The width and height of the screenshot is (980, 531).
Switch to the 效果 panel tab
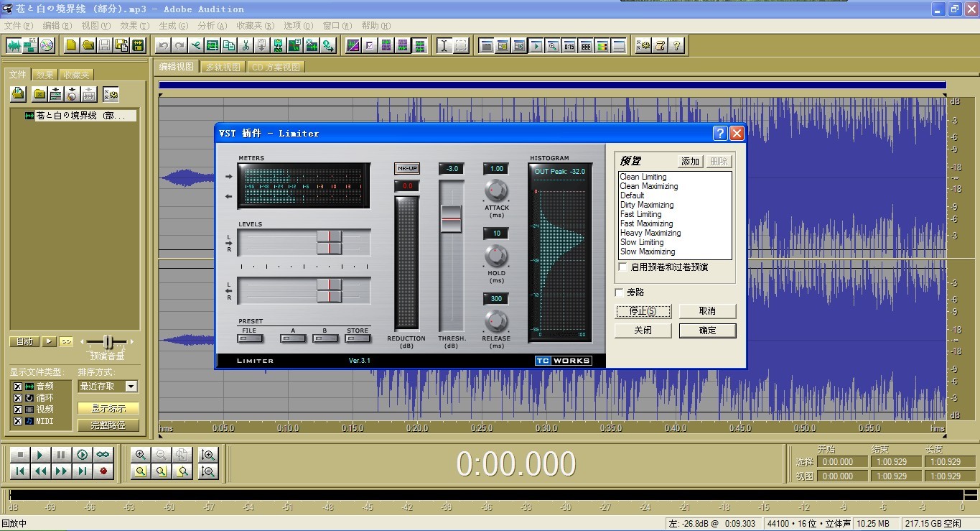tap(45, 75)
